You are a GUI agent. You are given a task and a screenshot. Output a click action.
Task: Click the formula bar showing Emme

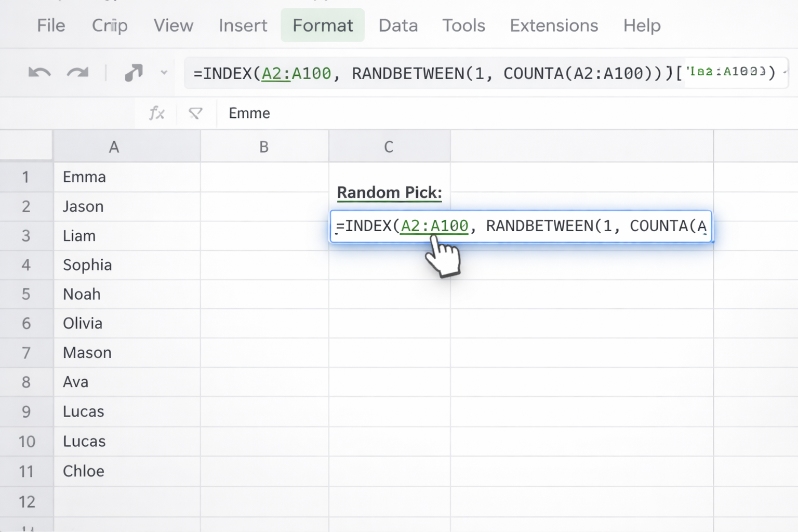(x=507, y=113)
